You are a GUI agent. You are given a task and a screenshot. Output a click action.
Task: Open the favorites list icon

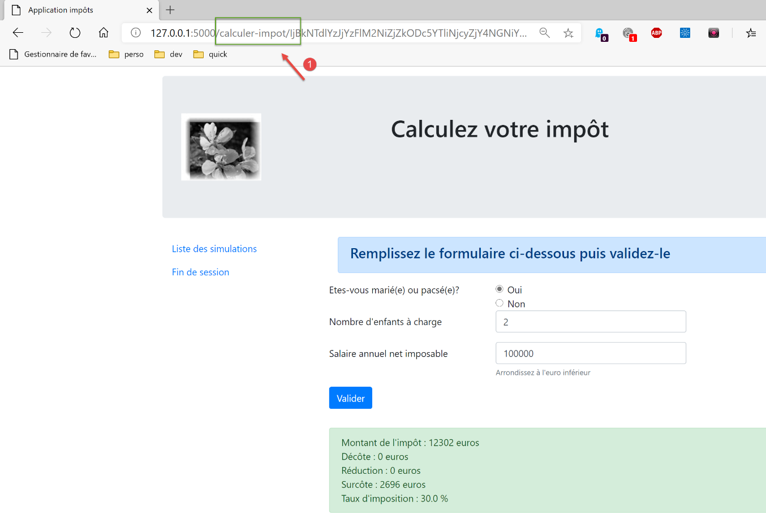751,33
